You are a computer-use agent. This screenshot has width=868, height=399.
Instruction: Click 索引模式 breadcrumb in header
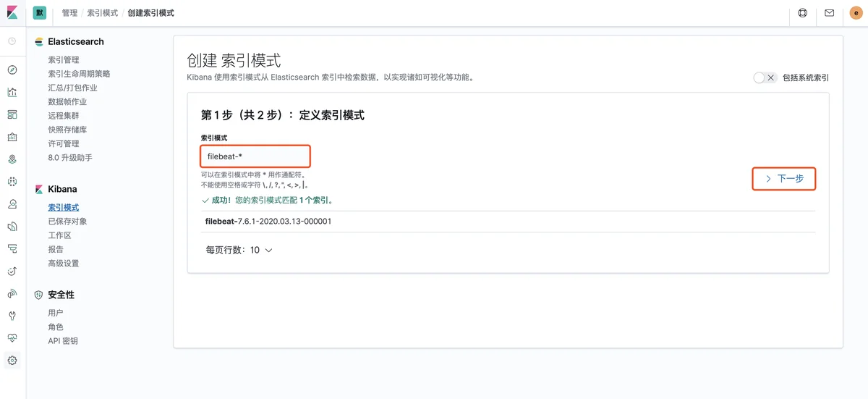click(103, 13)
